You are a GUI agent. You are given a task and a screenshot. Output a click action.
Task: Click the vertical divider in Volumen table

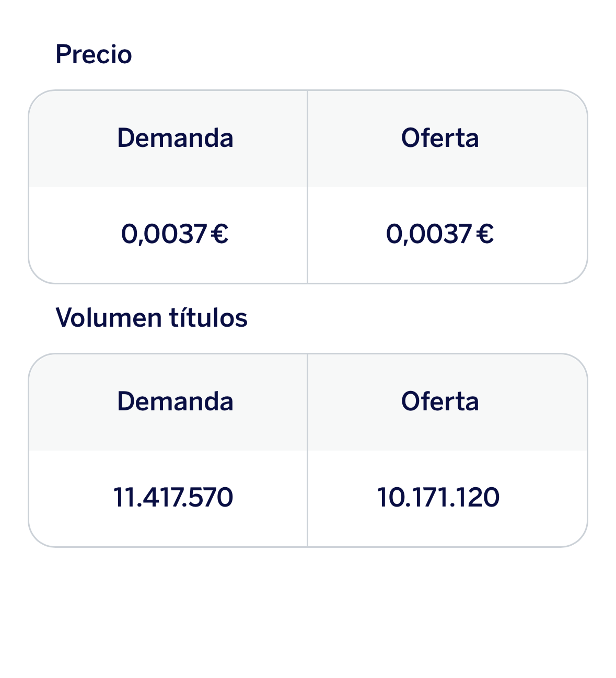307,450
